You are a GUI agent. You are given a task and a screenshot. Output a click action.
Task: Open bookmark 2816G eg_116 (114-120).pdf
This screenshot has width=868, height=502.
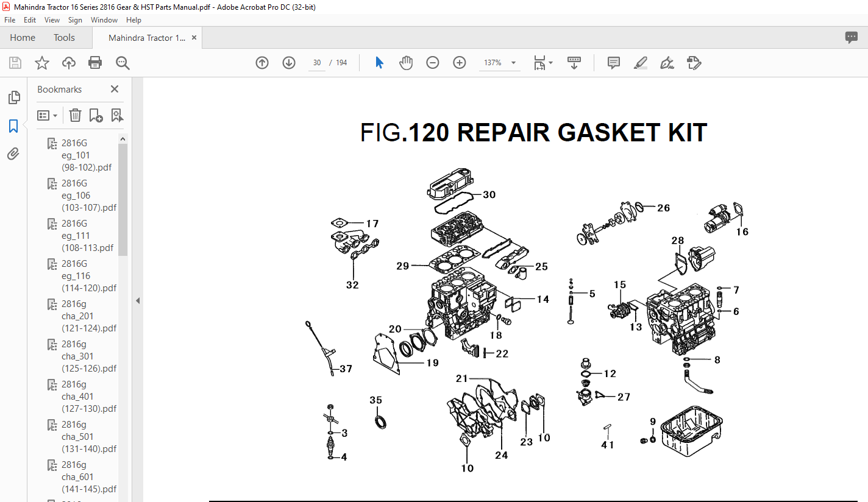89,275
